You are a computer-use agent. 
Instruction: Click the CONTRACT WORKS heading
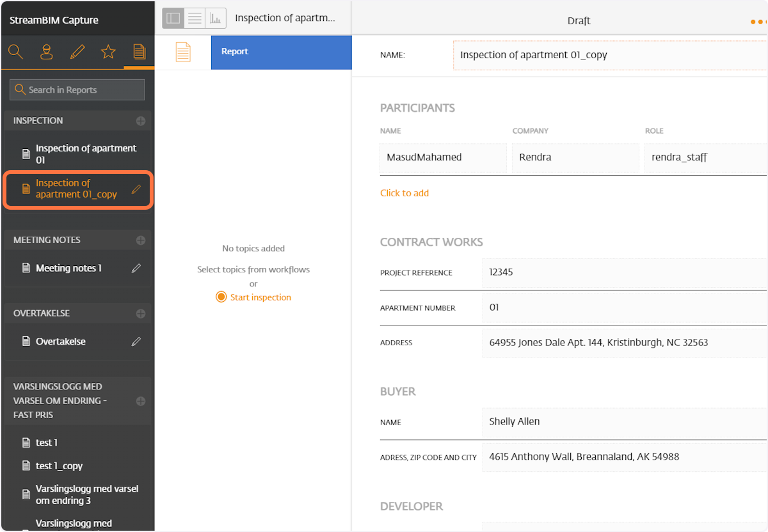tap(431, 242)
